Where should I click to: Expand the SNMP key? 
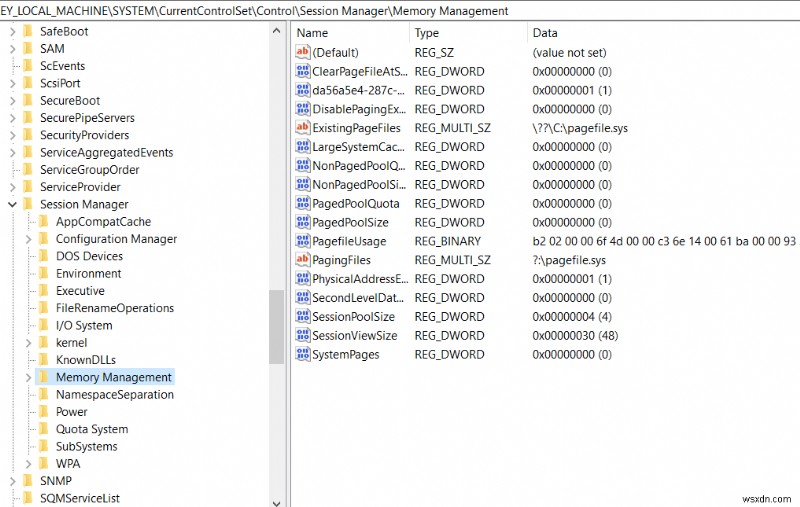pyautogui.click(x=13, y=481)
